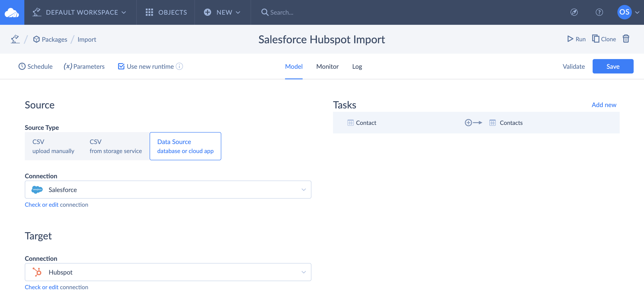The height and width of the screenshot is (298, 644).
Task: Toggle the Use new runtime checkbox
Action: click(121, 66)
